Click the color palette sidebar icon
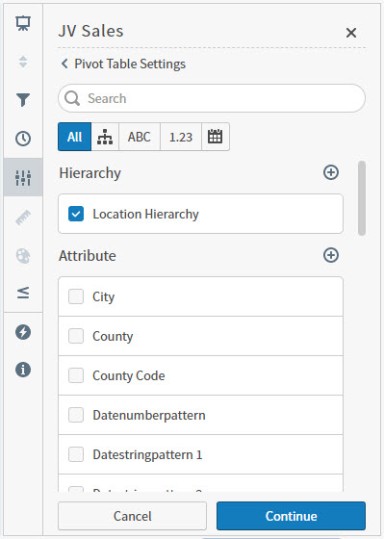Image resolution: width=384 pixels, height=539 pixels. click(x=23, y=256)
